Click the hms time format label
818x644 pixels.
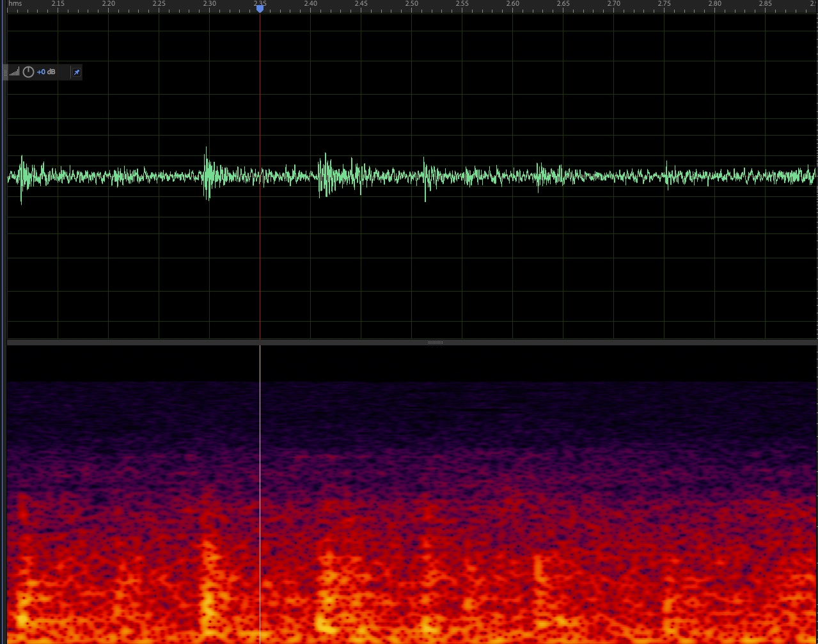(15, 4)
